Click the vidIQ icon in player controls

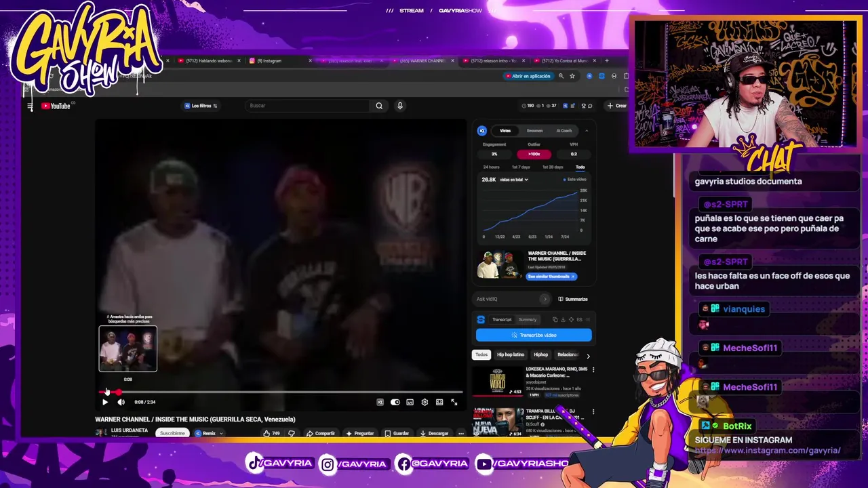point(380,402)
